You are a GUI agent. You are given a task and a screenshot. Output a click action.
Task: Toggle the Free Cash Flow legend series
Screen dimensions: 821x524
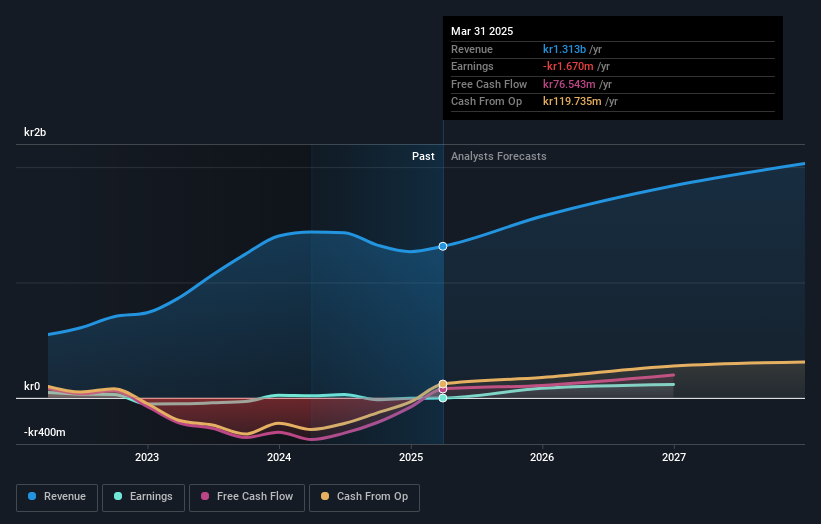point(247,497)
